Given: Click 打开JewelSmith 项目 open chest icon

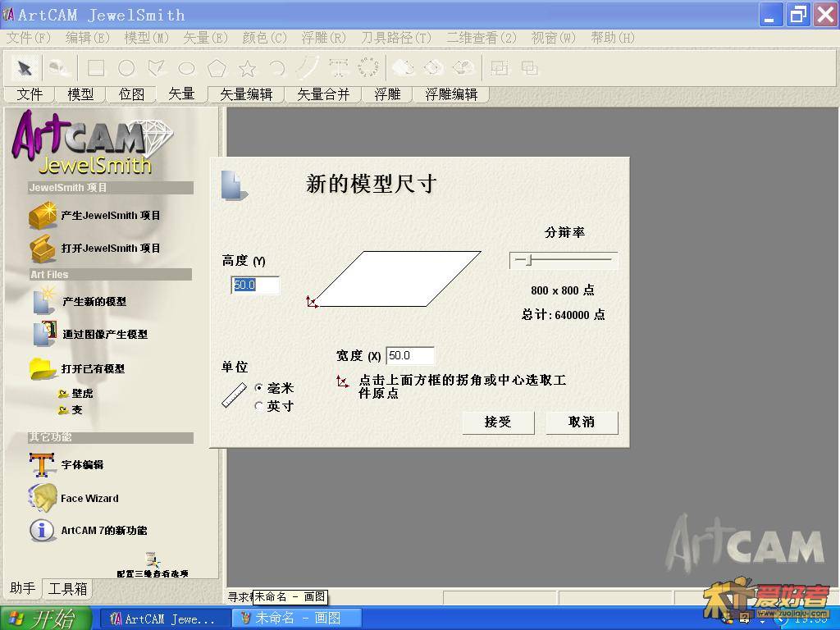Looking at the screenshot, I should (43, 248).
